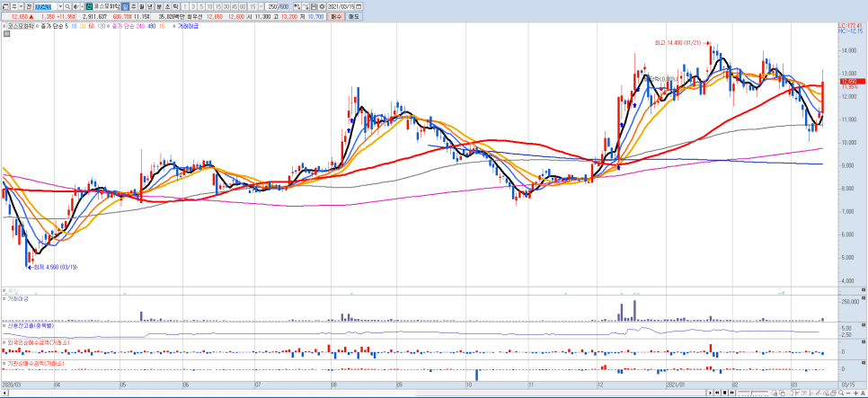868x398 pixels.
Task: Click the 코스모화학 chart legend label
Action: 21,26
